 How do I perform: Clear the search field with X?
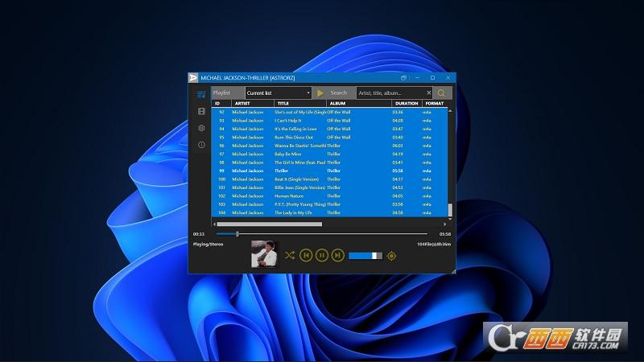click(428, 93)
